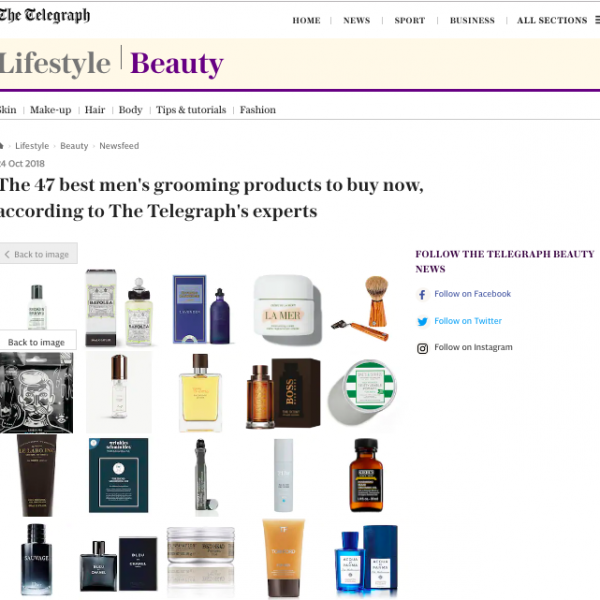Open the La Mer cream thumbnail
The height and width of the screenshot is (600, 600).
pyautogui.click(x=287, y=308)
